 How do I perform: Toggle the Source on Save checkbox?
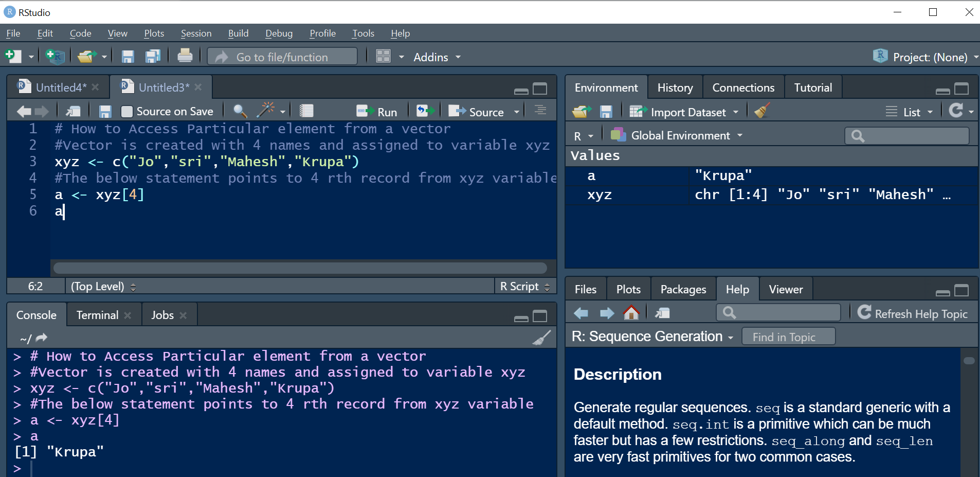(x=127, y=112)
